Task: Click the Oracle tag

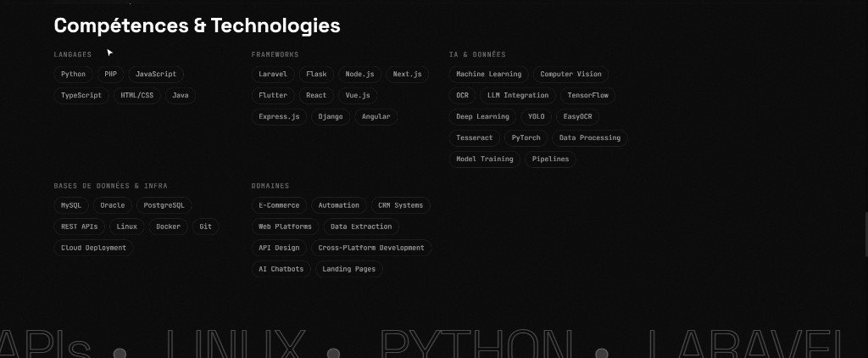Action: click(x=113, y=205)
